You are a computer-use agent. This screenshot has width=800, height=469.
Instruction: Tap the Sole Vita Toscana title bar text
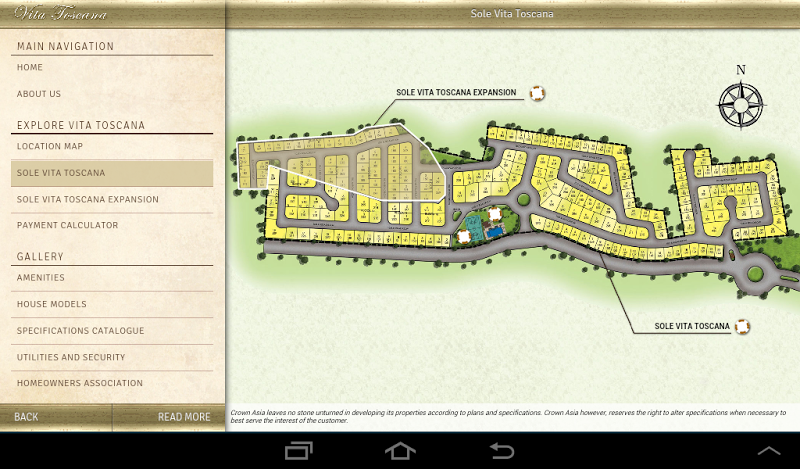point(512,14)
